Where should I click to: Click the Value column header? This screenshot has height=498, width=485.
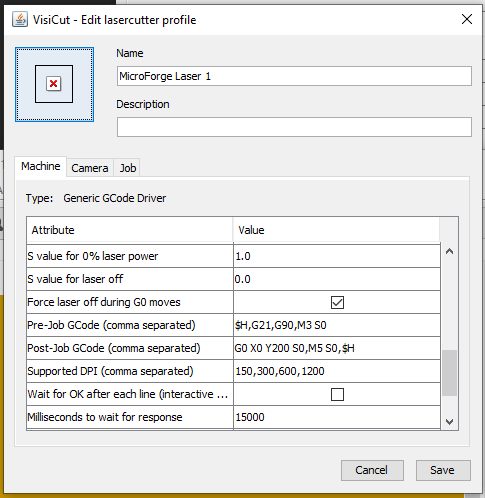pyautogui.click(x=336, y=230)
